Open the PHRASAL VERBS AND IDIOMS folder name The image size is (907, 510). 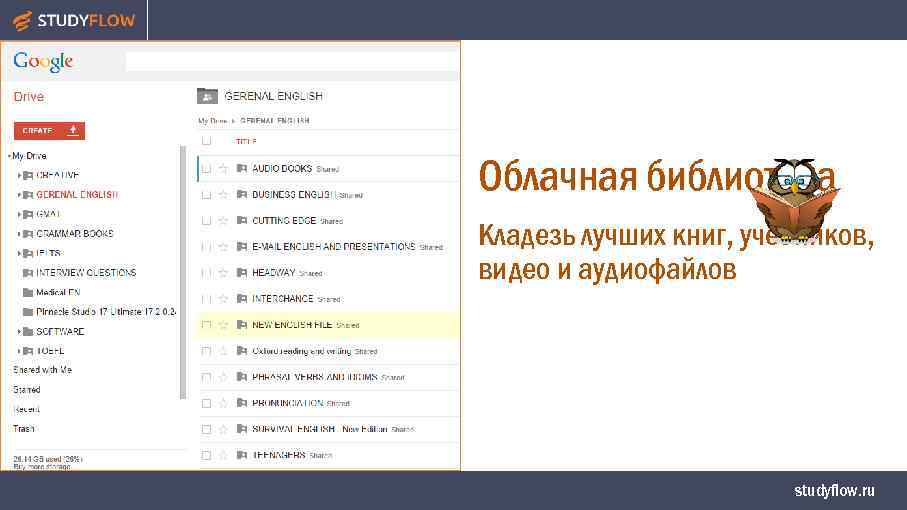[315, 377]
